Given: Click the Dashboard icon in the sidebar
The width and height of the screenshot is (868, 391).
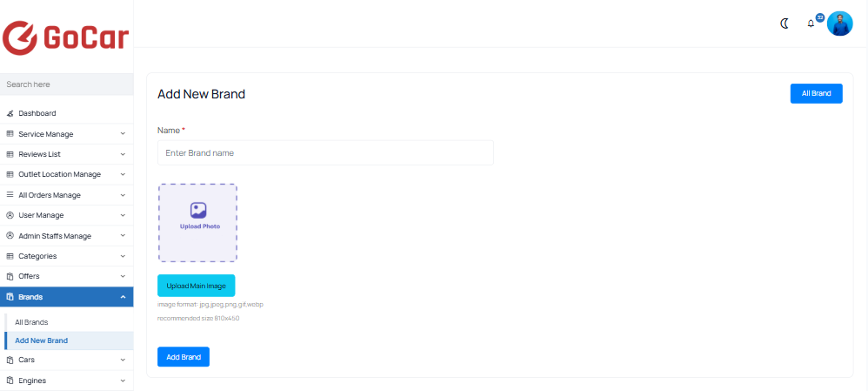Looking at the screenshot, I should coord(10,113).
